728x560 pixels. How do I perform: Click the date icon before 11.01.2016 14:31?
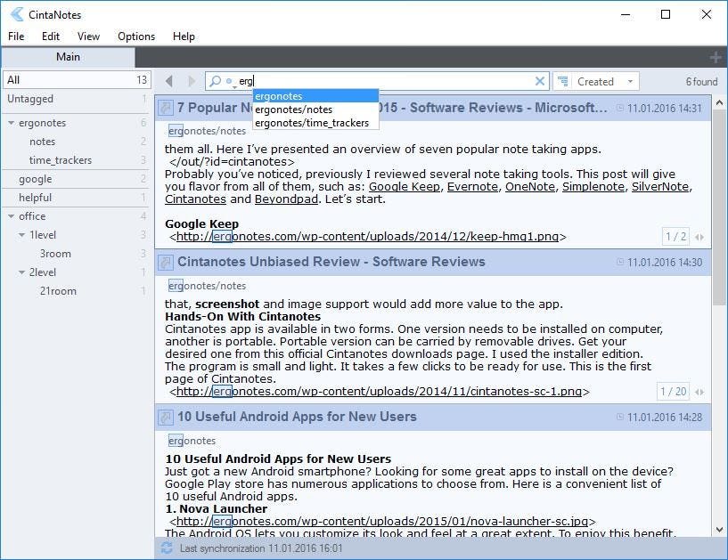(620, 108)
